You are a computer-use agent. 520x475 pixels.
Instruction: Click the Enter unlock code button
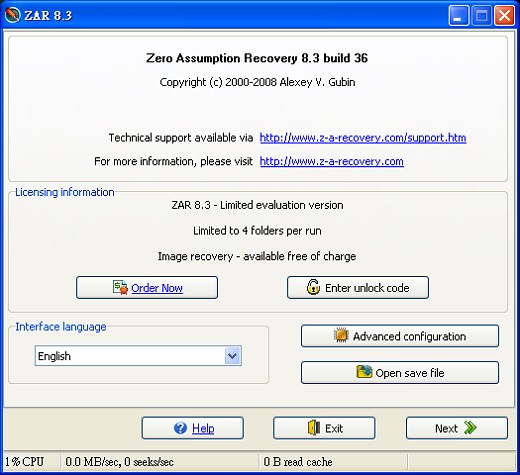(358, 287)
